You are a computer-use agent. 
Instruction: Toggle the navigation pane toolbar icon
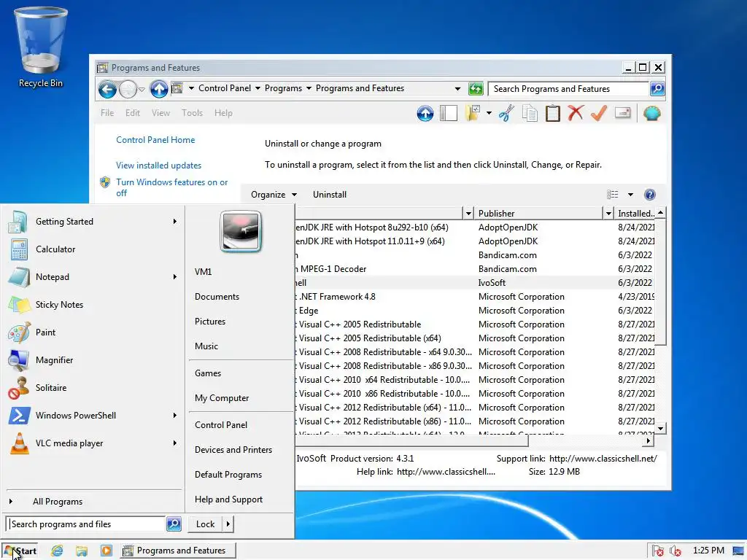click(449, 113)
